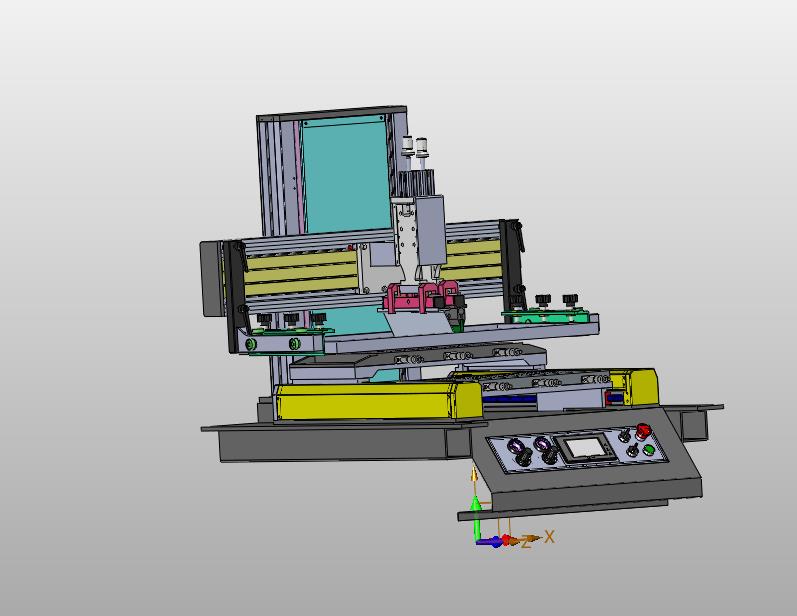Viewport: 797px width, 616px height.
Task: Pick the red emergency stop button on the control panel
Action: [x=642, y=431]
